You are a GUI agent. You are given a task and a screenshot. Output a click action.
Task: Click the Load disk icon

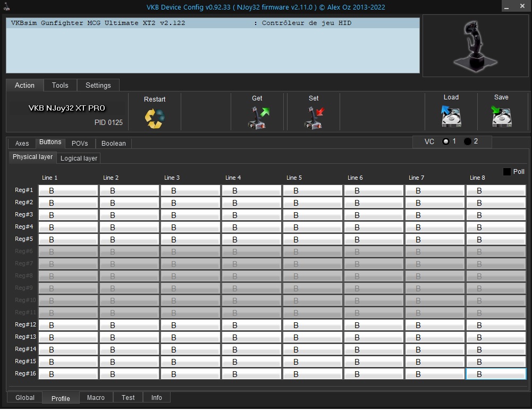451,116
